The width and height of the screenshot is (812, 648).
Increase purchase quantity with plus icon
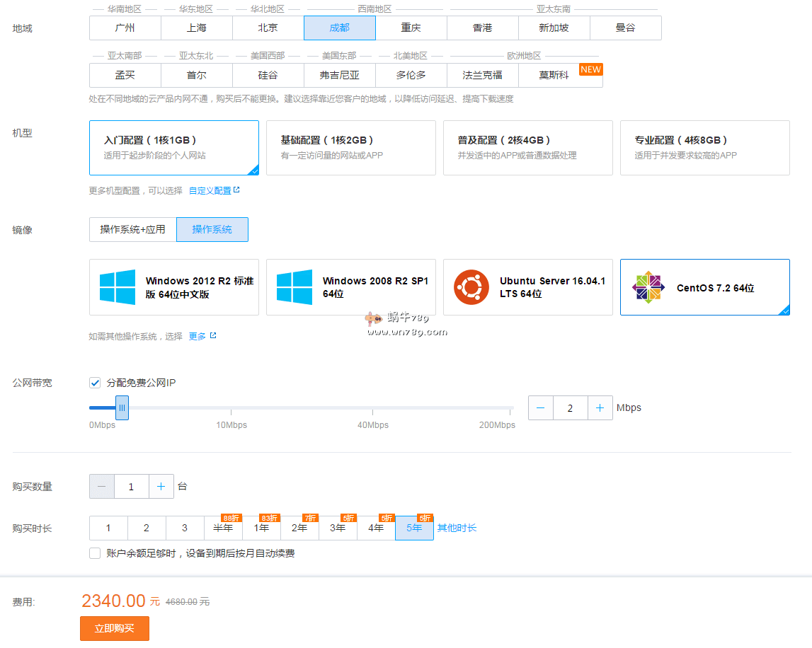[161, 487]
